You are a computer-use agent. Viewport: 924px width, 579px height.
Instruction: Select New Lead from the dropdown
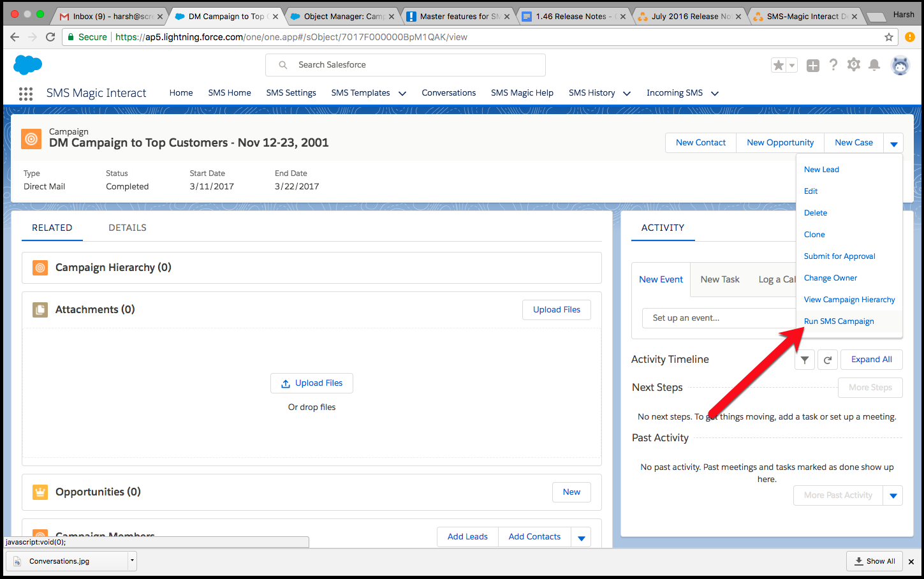pyautogui.click(x=821, y=170)
